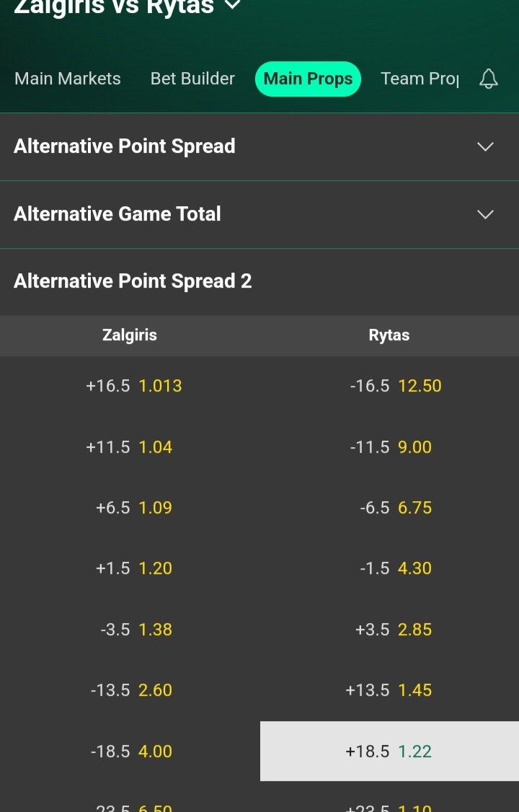Switch to the Main Markets tab
519x812 pixels.
(68, 79)
